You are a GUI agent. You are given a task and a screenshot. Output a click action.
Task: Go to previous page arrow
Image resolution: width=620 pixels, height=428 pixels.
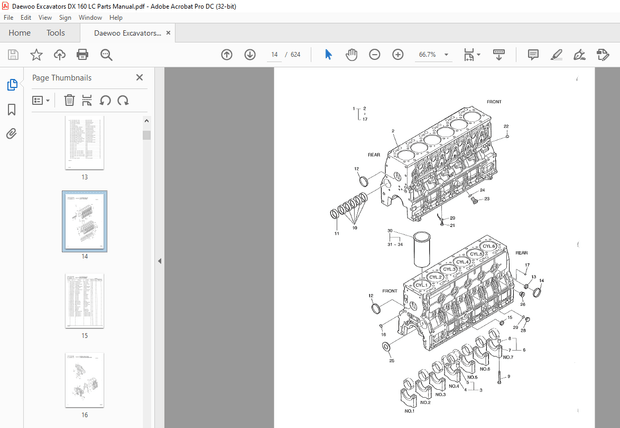coord(227,55)
